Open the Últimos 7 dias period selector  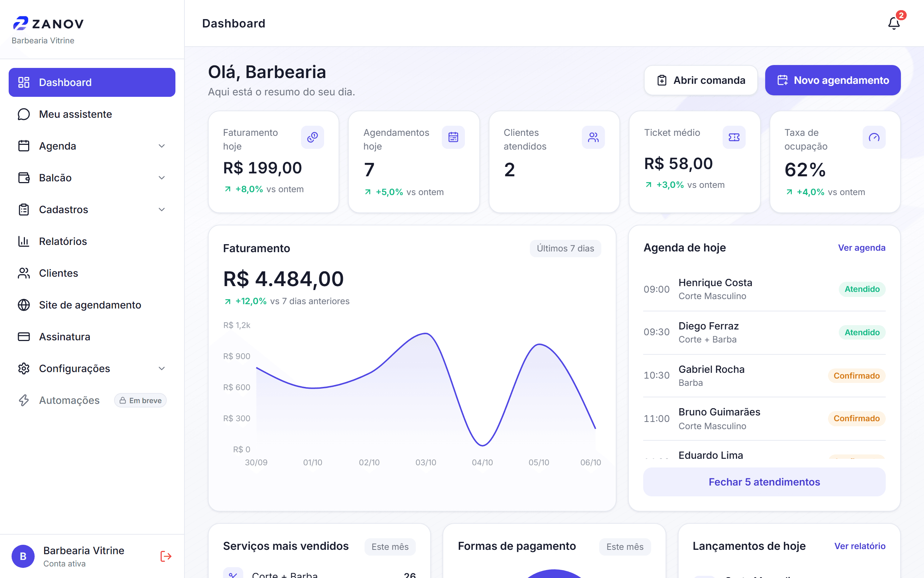pyautogui.click(x=565, y=249)
